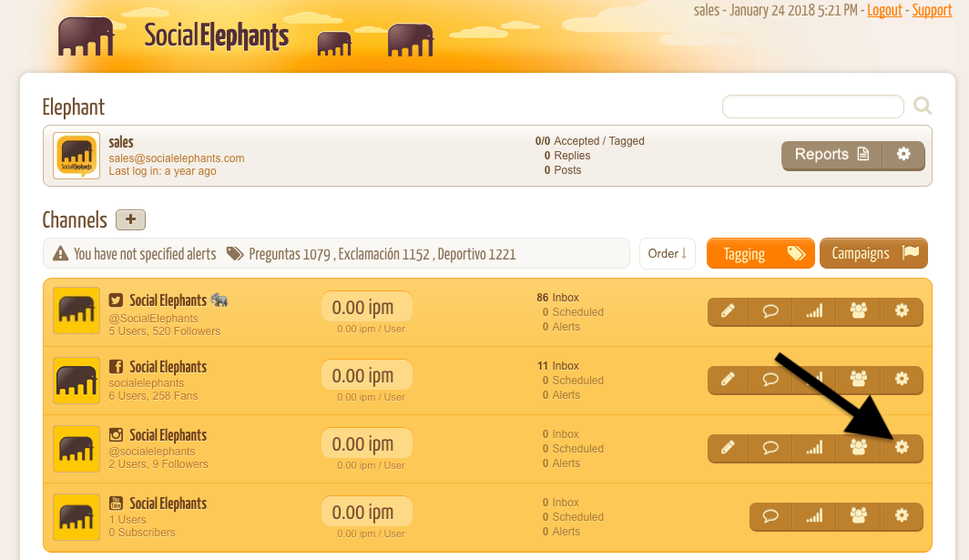Screen dimensions: 969x560
Task: Click the 'Exclamación 1152' tag
Action: click(x=383, y=254)
